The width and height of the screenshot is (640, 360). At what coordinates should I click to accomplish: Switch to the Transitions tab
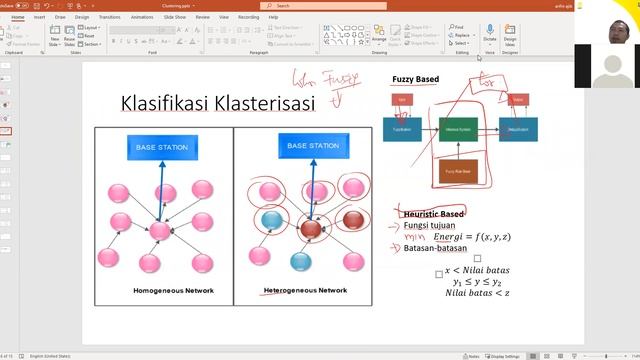[109, 17]
